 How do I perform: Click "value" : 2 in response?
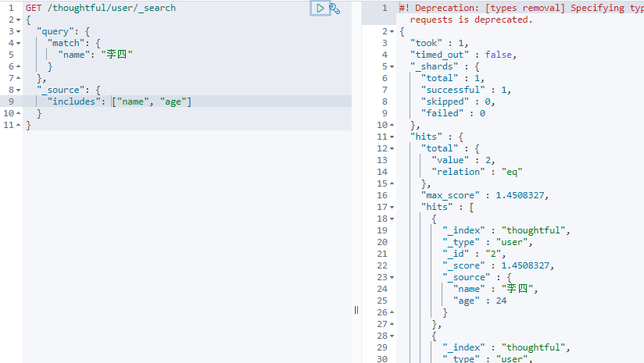[x=463, y=160]
